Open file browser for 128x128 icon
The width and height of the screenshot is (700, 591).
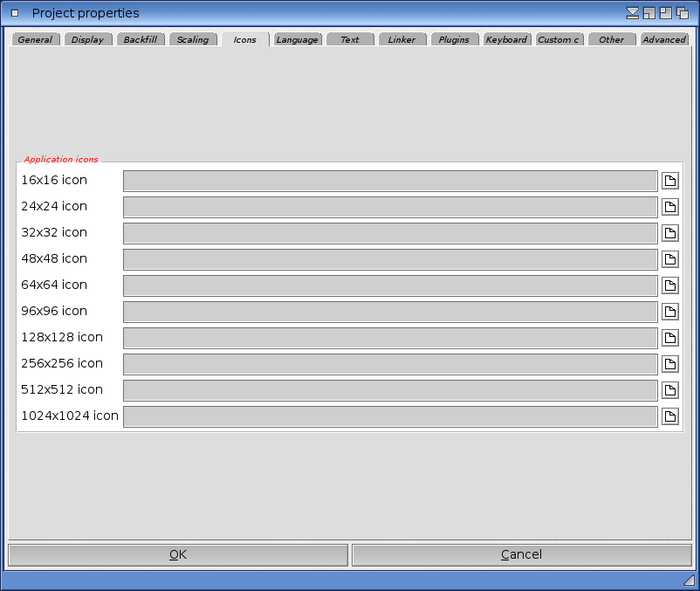click(669, 338)
